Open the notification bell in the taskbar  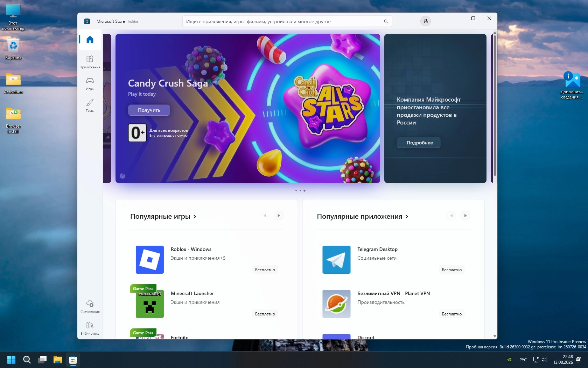pyautogui.click(x=579, y=360)
